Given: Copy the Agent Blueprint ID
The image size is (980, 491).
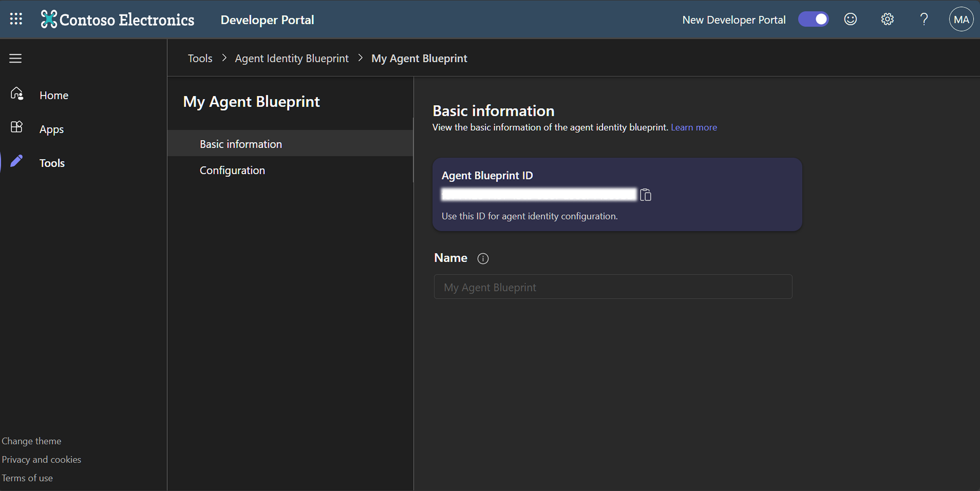Looking at the screenshot, I should pyautogui.click(x=646, y=195).
